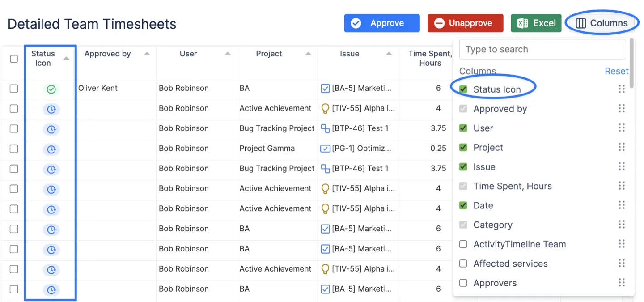
Task: Uncheck the User column checkbox
Action: (464, 128)
